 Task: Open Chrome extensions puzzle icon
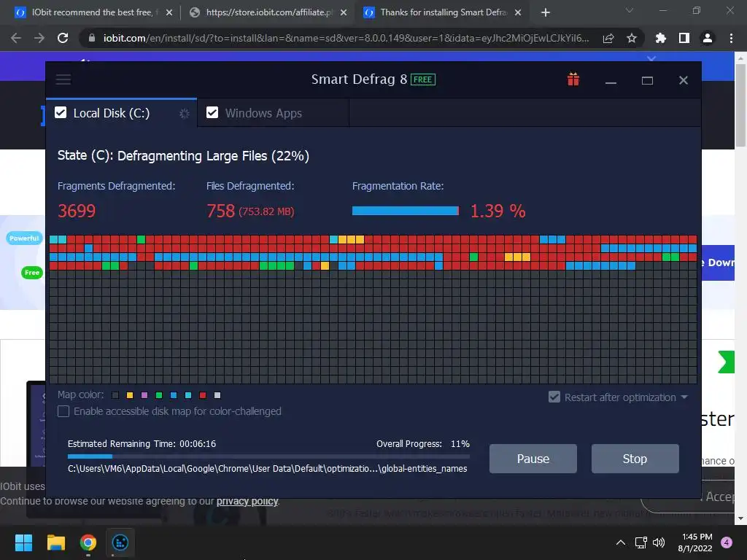(660, 38)
